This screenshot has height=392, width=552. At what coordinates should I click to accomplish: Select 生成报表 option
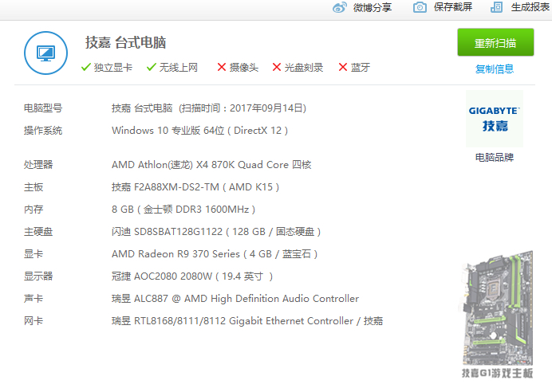click(530, 7)
